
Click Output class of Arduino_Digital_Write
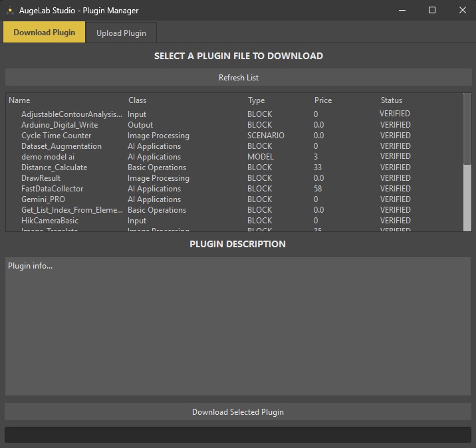(140, 125)
